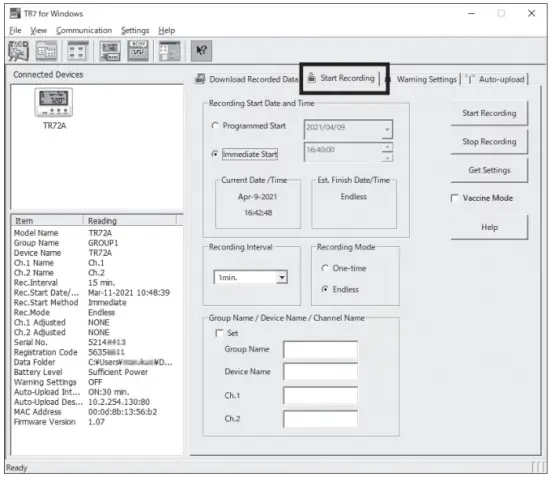Screen dimensions: 550x477
Task: Click the TR7 for Windows title icon
Action: 15,13
